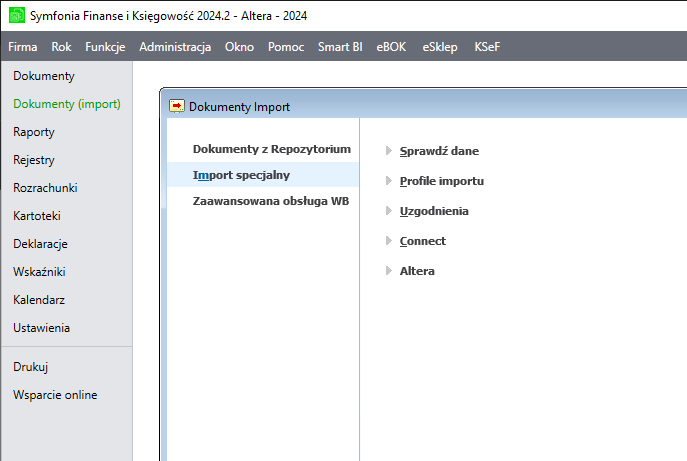The width and height of the screenshot is (687, 461).
Task: Click the Dokumenty Import window icon
Action: 177,106
